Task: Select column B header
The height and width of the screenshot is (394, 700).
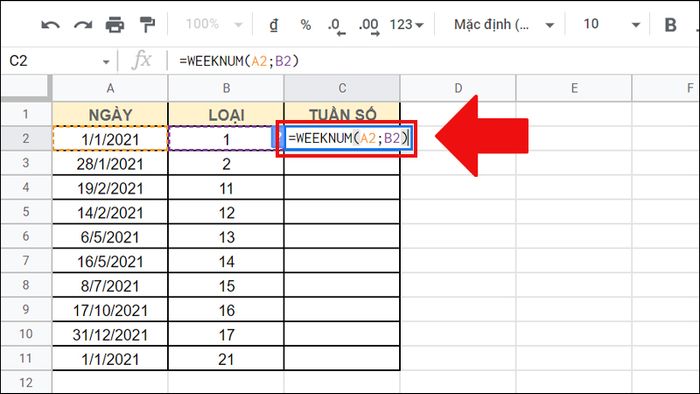Action: [226, 88]
